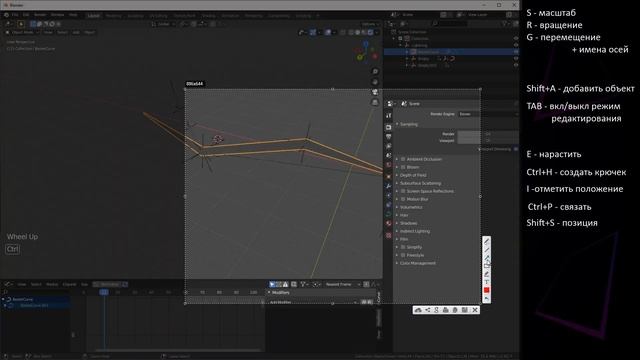Image resolution: width=640 pixels, height=360 pixels.
Task: Undo the last Lightshot annotation
Action: pos(487,298)
